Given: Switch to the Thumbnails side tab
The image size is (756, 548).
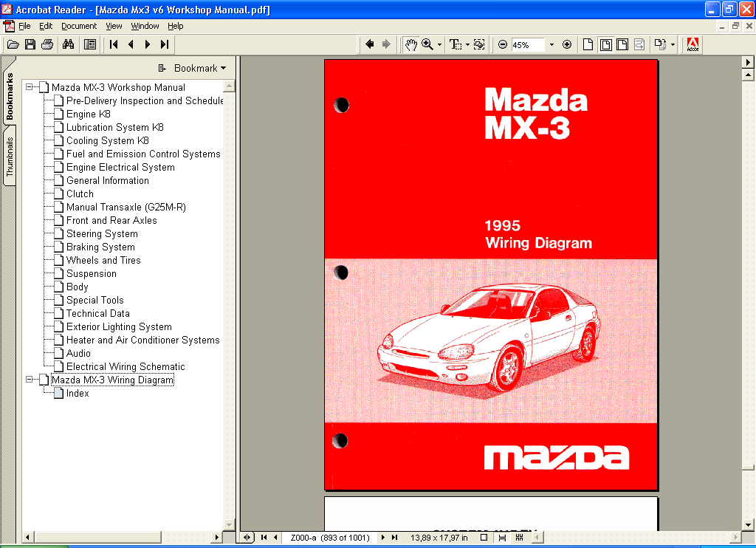Looking at the screenshot, I should coord(9,157).
